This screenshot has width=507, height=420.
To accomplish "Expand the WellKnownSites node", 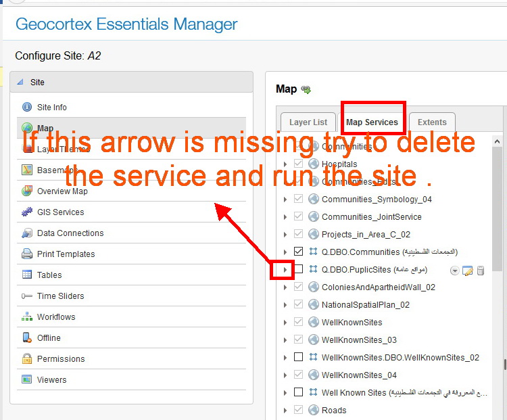I will coord(285,323).
